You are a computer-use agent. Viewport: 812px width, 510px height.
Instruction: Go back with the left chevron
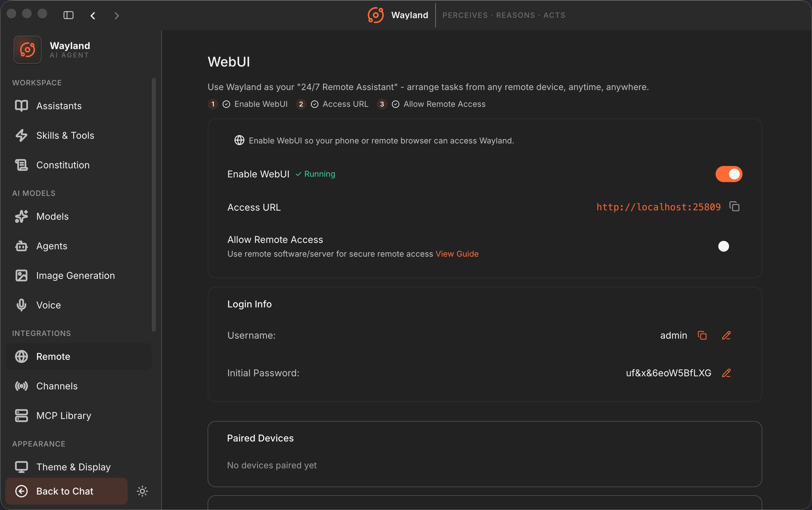(x=93, y=15)
